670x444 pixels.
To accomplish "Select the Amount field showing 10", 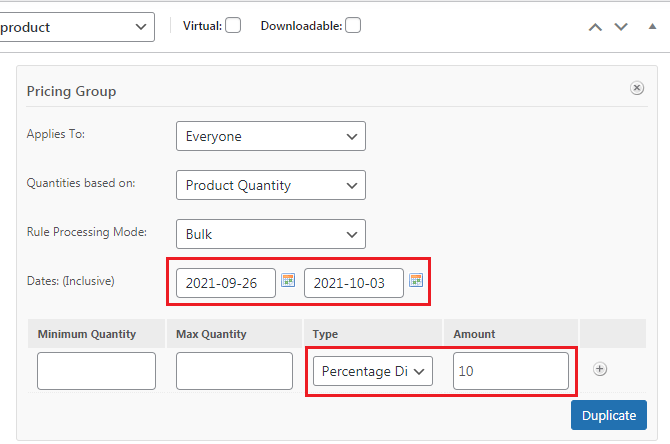I will [511, 371].
